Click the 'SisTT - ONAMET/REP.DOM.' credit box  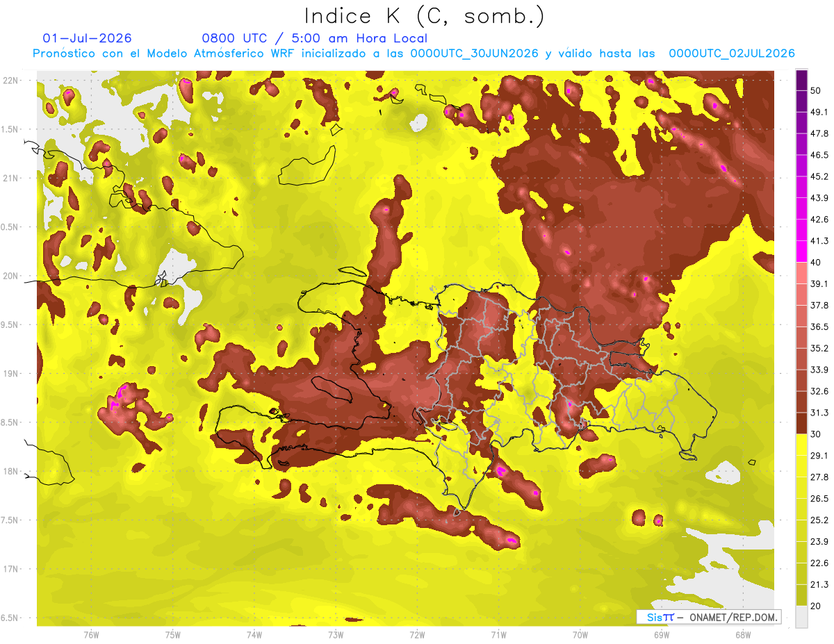(709, 617)
